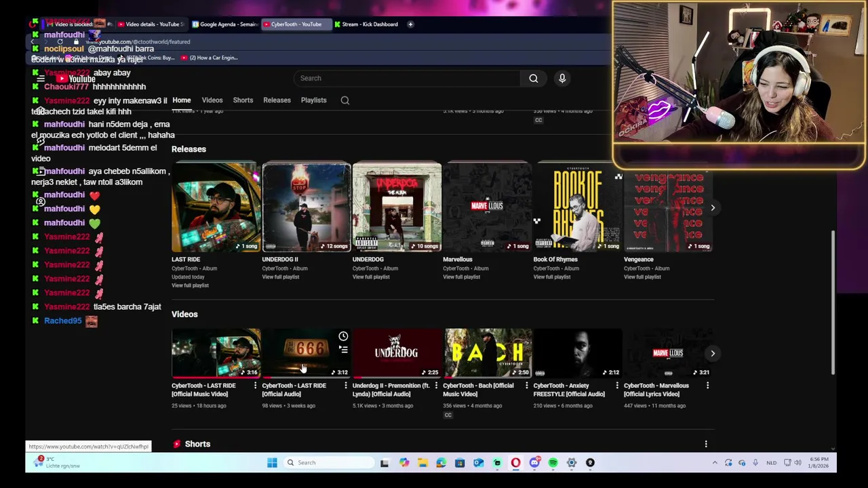This screenshot has height=488, width=868.
Task: Click the YouTube logo
Action: click(x=77, y=79)
